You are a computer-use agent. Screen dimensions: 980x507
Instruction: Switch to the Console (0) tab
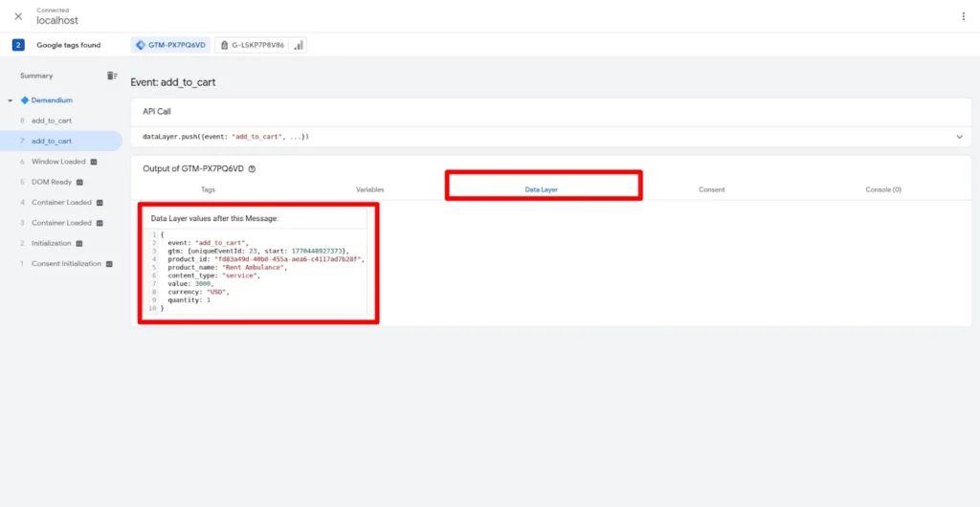pos(883,189)
